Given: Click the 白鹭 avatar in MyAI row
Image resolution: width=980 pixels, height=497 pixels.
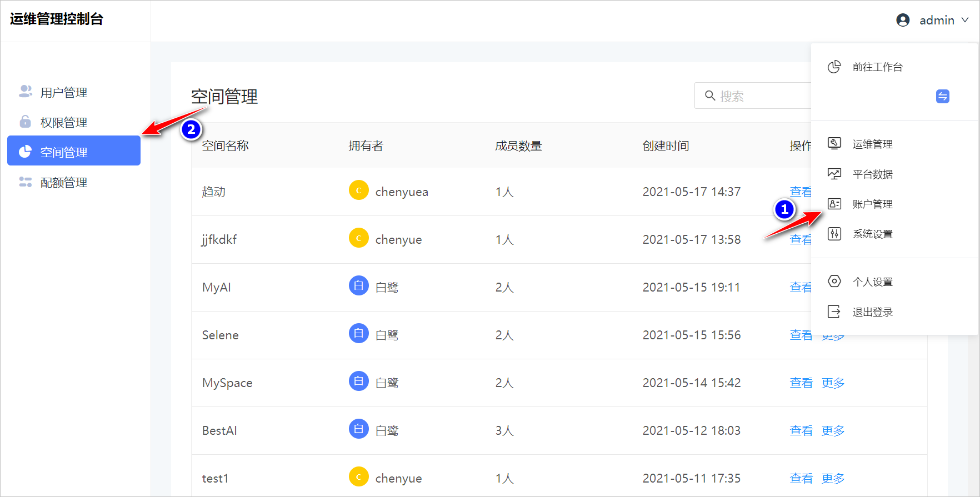Looking at the screenshot, I should 359,285.
